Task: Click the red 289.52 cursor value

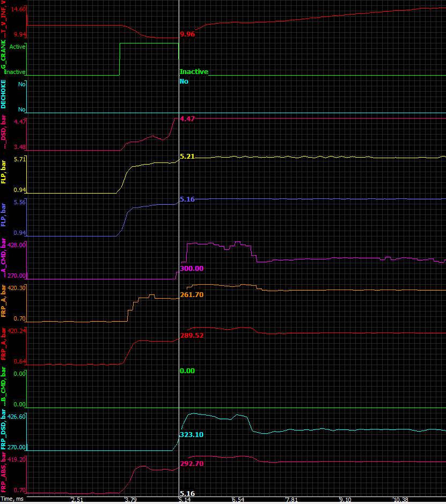Action: pyautogui.click(x=192, y=336)
